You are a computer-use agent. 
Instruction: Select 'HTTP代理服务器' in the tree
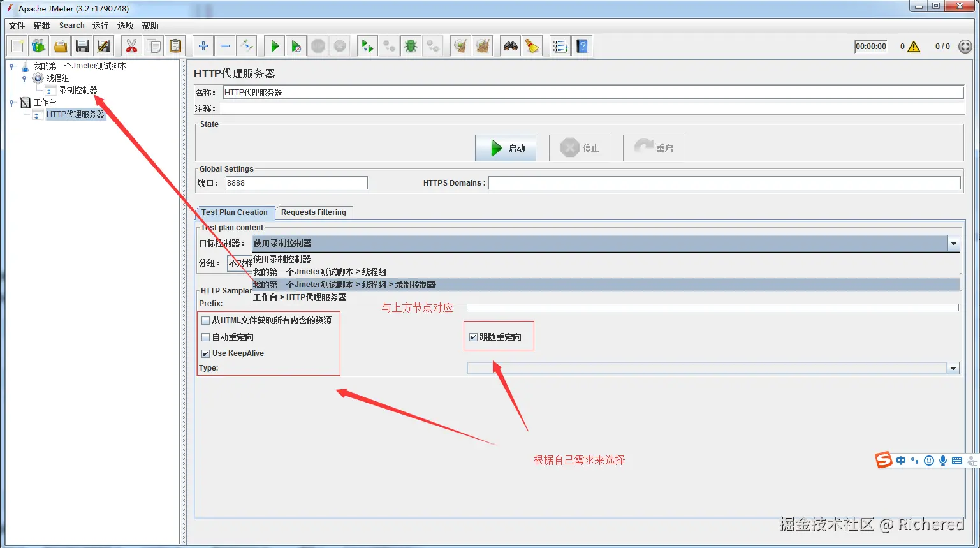[x=75, y=114]
